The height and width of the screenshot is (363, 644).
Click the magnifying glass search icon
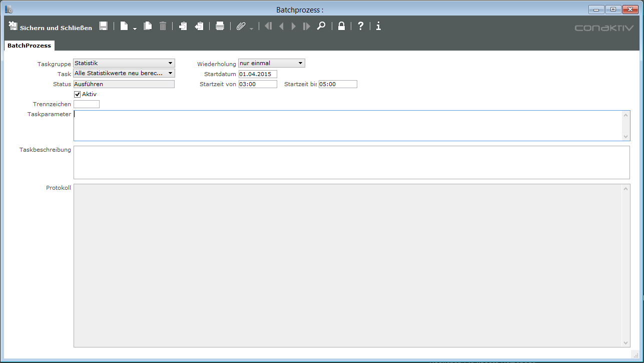pos(321,27)
